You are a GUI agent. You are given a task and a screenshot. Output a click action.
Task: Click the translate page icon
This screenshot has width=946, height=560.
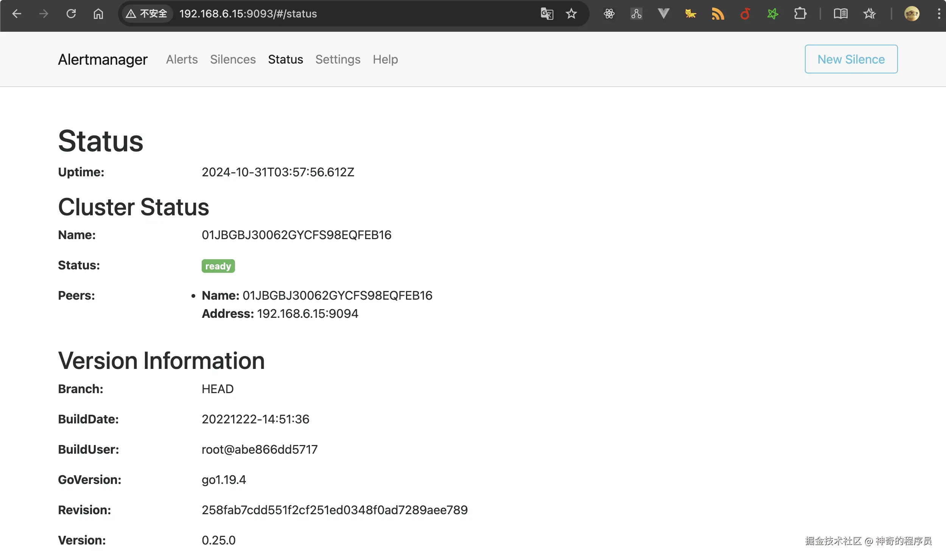[547, 14]
